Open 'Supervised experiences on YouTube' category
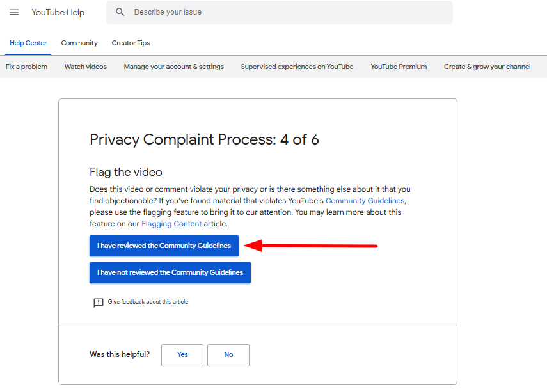 point(297,67)
